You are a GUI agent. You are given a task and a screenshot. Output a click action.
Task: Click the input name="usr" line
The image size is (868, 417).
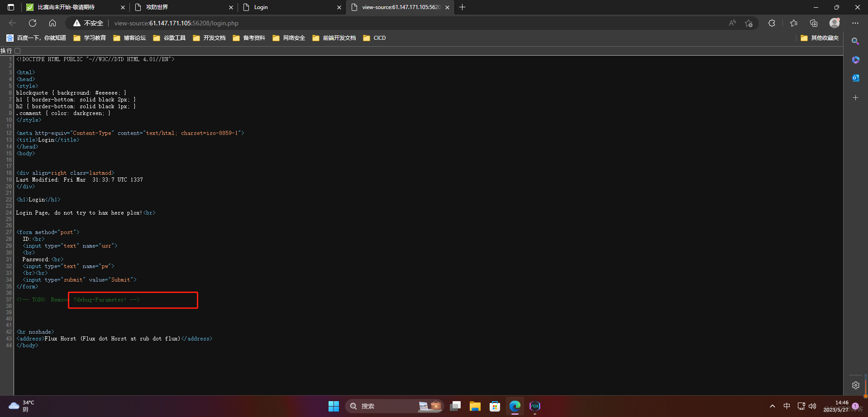point(70,246)
